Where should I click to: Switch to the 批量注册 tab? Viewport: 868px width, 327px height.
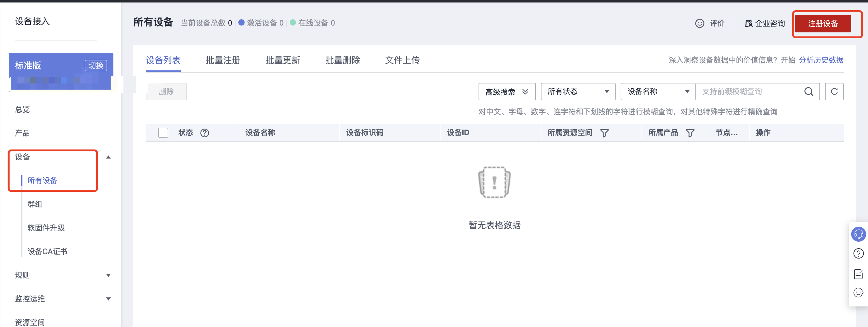point(223,60)
